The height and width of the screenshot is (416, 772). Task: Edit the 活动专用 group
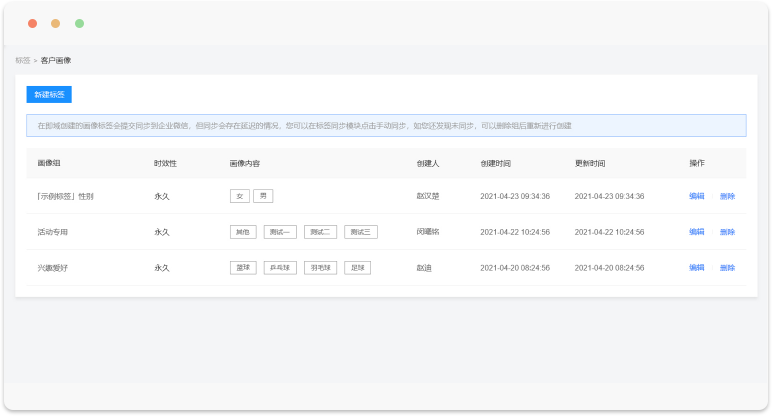[x=696, y=232]
